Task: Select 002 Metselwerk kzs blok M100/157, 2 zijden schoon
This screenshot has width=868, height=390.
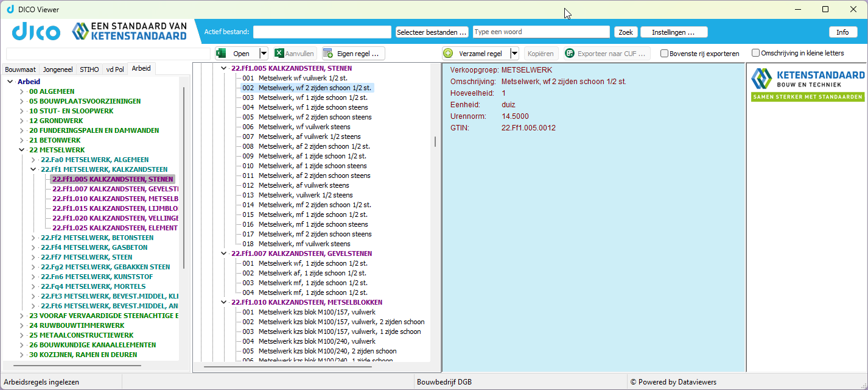Action: tap(333, 322)
